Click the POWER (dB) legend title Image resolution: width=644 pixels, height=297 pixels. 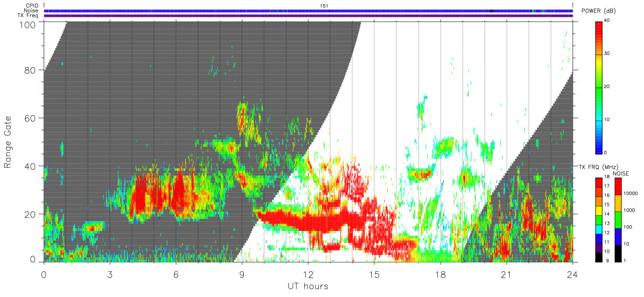pos(599,11)
